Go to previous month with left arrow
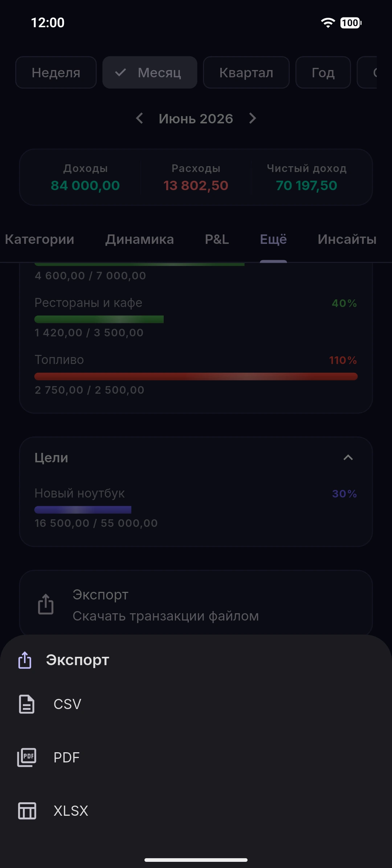 pos(139,118)
